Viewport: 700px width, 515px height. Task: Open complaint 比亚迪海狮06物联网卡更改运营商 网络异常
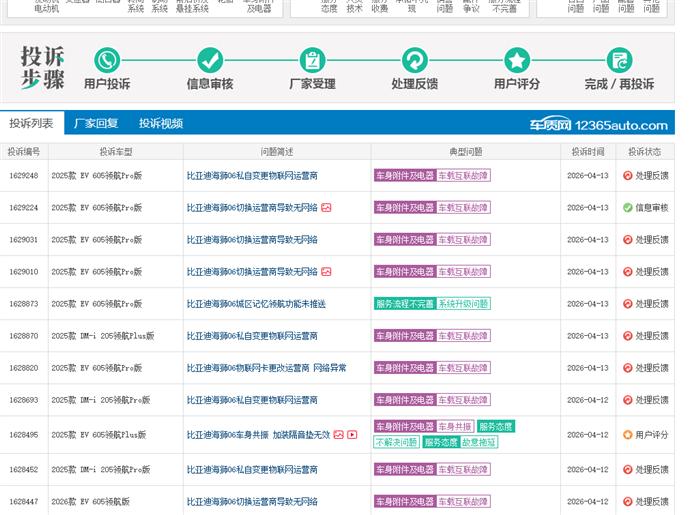(x=266, y=368)
